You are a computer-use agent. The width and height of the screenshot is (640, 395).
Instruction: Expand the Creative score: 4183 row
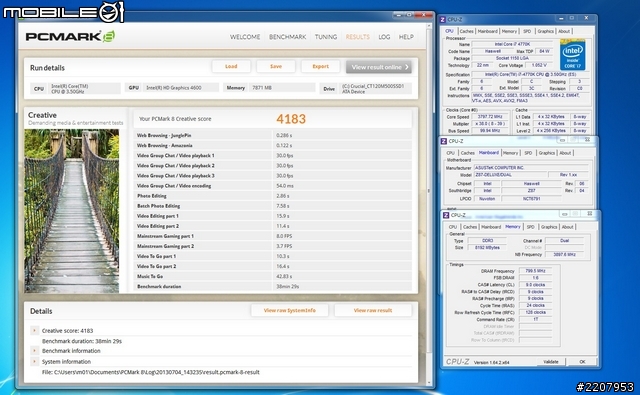[x=35, y=331]
